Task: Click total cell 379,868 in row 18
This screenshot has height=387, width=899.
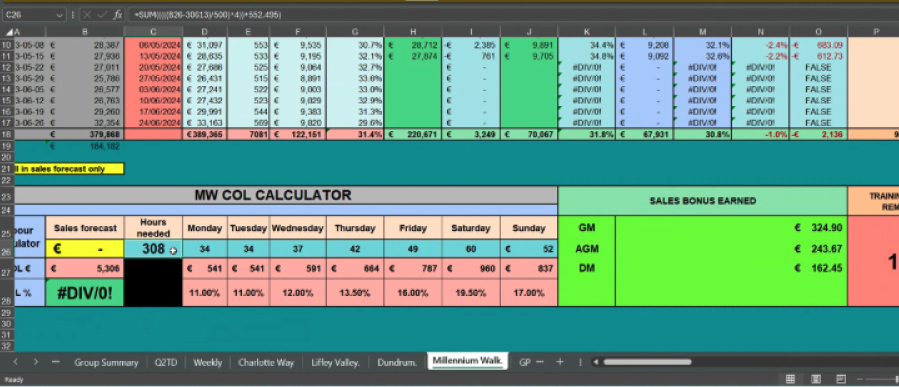Action: tap(85, 134)
